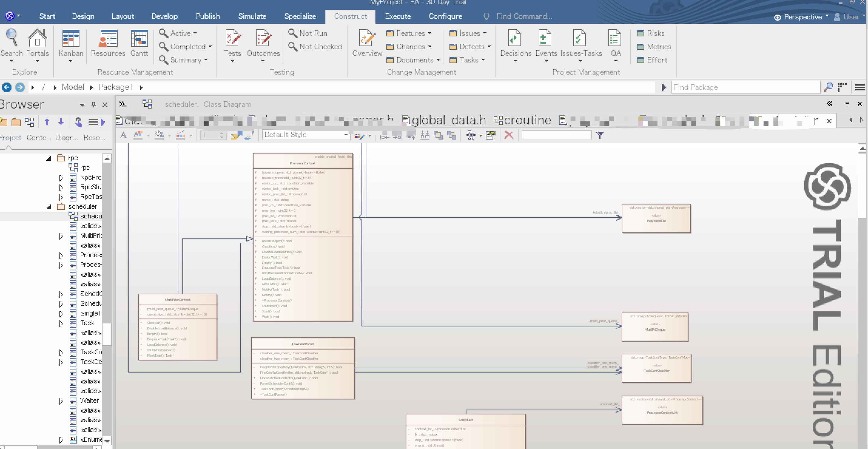Open the Issues dropdown
The height and width of the screenshot is (449, 868).
point(468,33)
